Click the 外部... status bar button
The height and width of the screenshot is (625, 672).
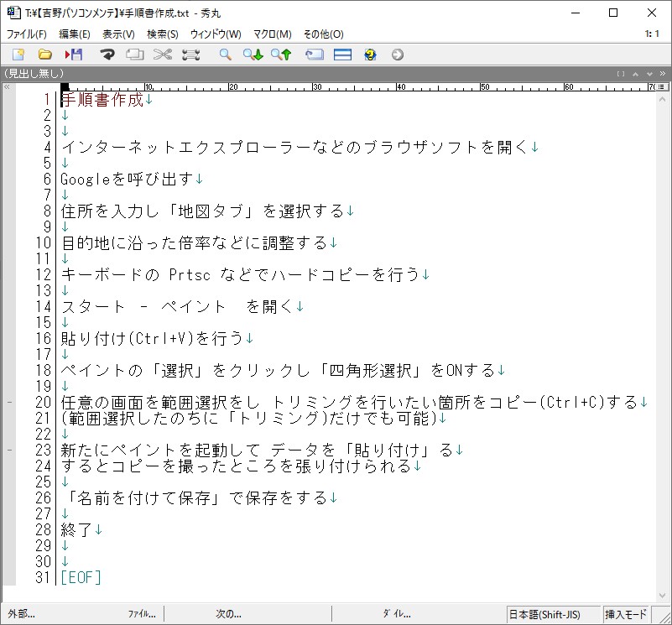coord(22,614)
